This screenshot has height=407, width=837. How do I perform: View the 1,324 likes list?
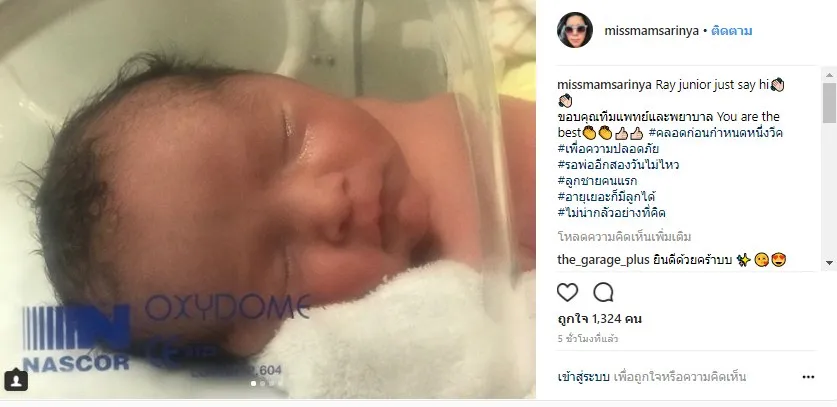pos(599,319)
